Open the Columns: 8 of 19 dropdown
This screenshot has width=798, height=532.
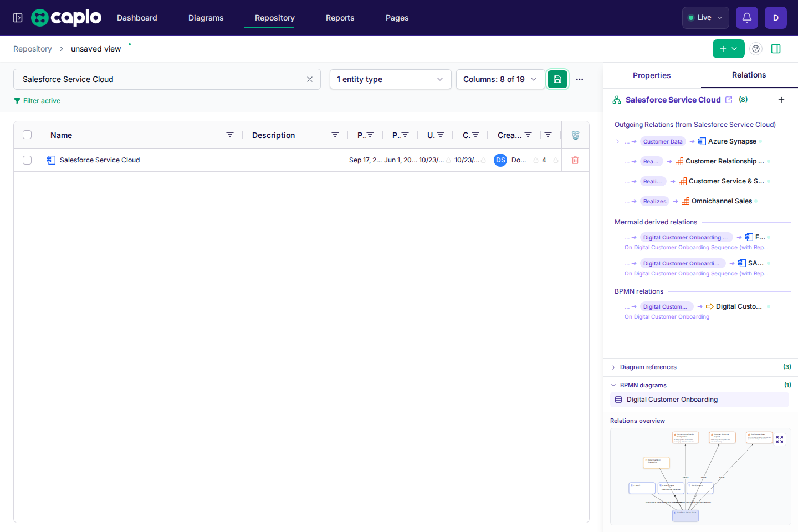[x=500, y=79]
